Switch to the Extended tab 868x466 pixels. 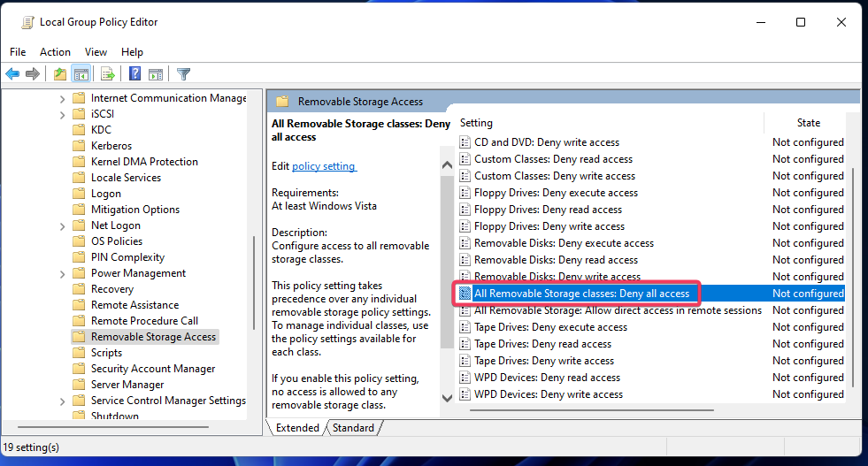tap(297, 428)
